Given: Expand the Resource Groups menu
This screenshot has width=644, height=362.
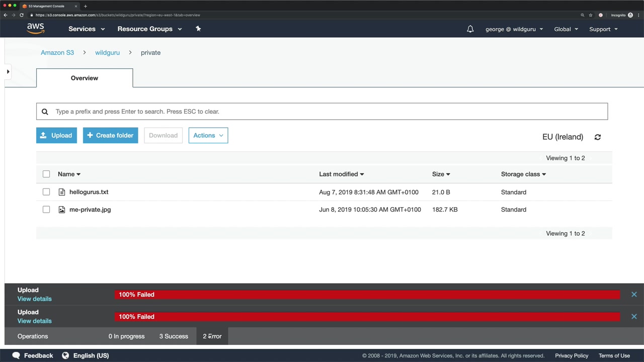Looking at the screenshot, I should point(149,29).
